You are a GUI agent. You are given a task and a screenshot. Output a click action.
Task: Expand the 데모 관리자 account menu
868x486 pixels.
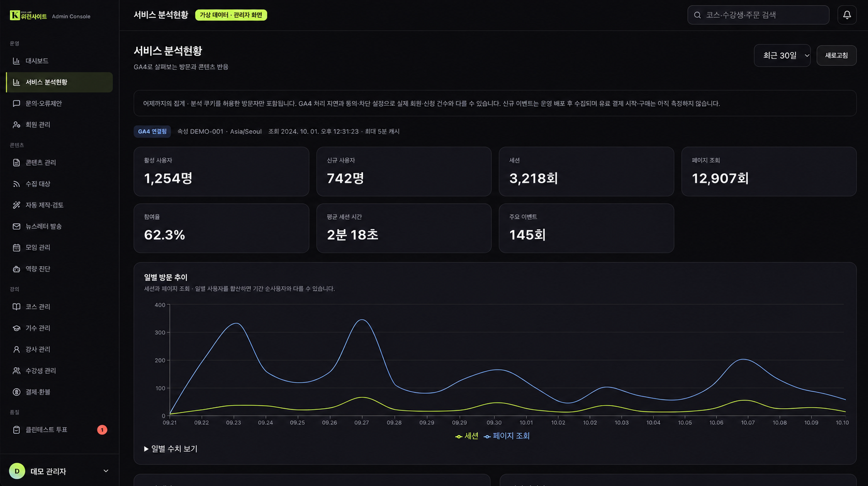point(59,471)
